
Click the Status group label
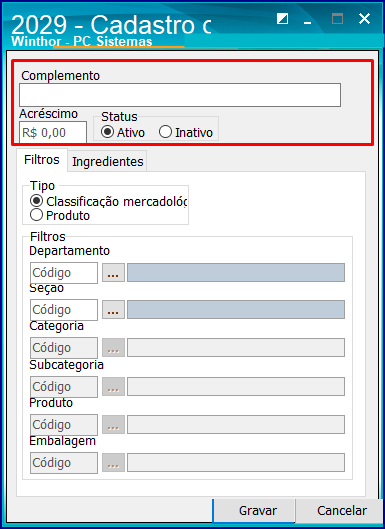click(x=119, y=117)
